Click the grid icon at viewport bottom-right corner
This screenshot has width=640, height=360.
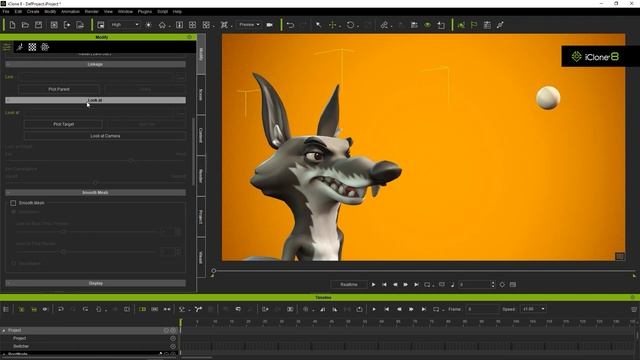(620, 256)
